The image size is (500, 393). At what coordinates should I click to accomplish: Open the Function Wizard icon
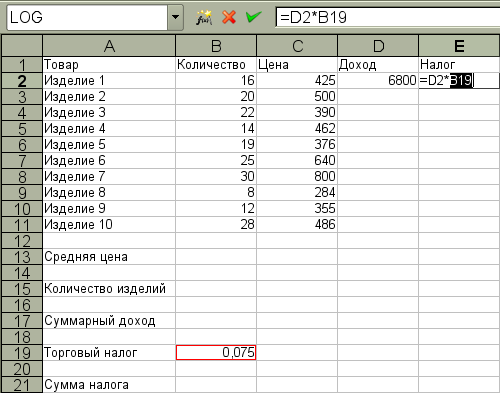point(204,17)
